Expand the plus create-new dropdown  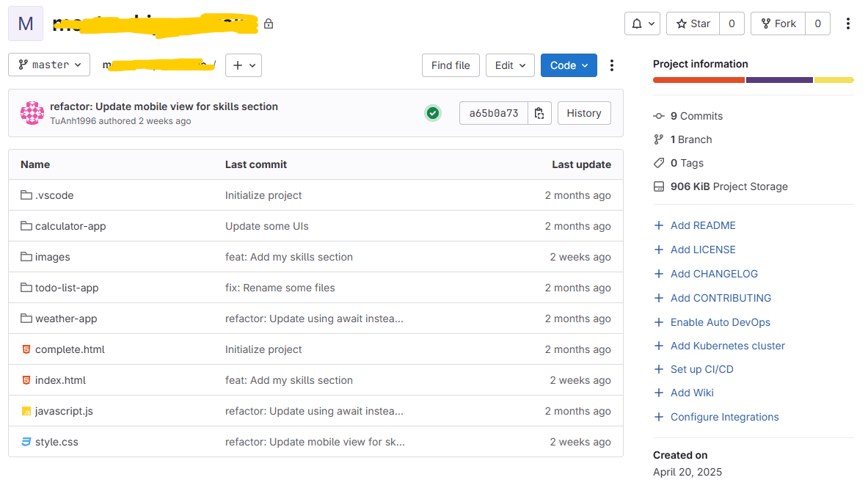[x=243, y=65]
